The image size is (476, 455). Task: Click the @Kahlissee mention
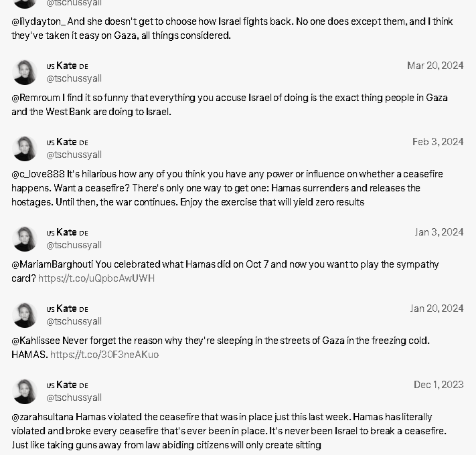[x=36, y=341]
